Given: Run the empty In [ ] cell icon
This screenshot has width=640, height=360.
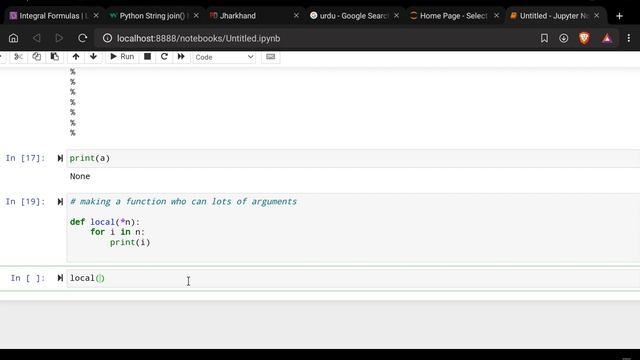Looking at the screenshot, I should coord(60,278).
